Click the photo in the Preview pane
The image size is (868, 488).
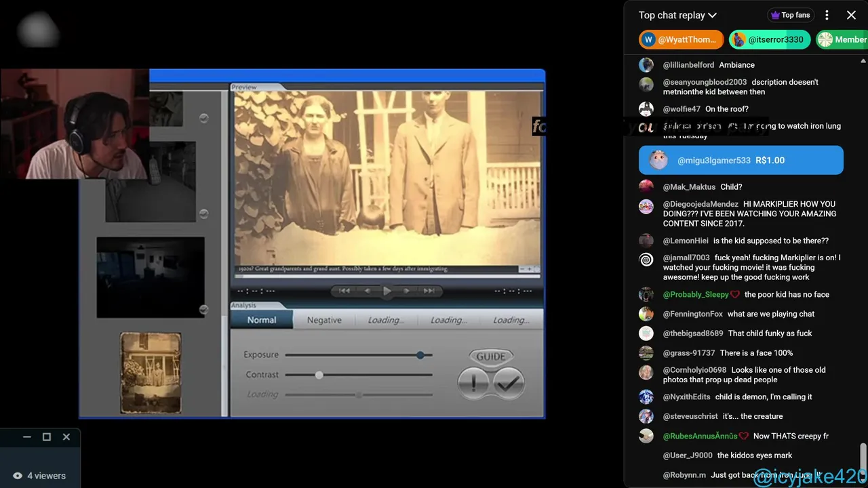[388, 178]
